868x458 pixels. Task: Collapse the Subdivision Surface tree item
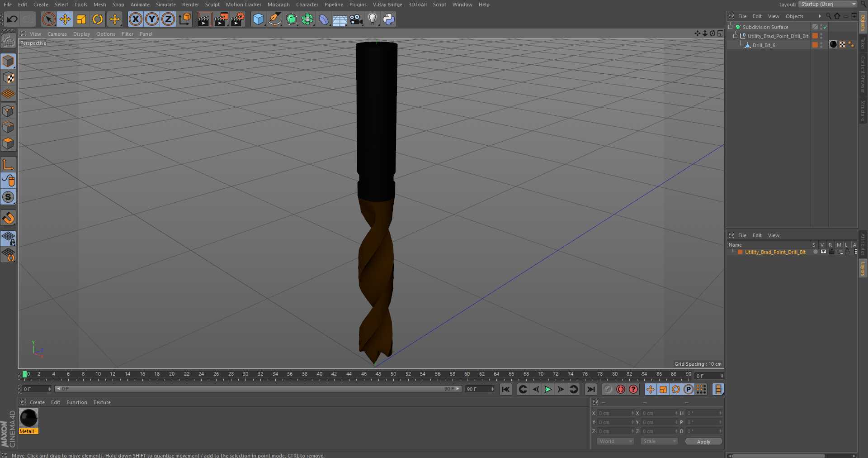tap(731, 27)
